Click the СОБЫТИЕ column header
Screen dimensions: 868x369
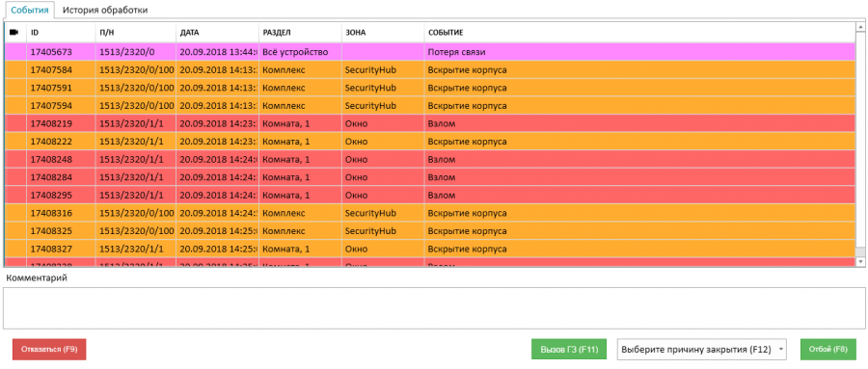point(640,33)
